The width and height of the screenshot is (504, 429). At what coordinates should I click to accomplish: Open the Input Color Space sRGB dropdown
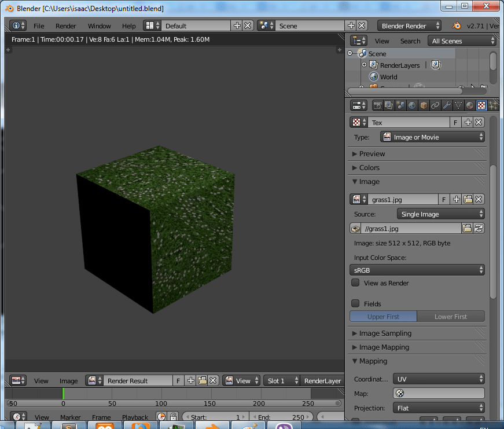point(417,270)
